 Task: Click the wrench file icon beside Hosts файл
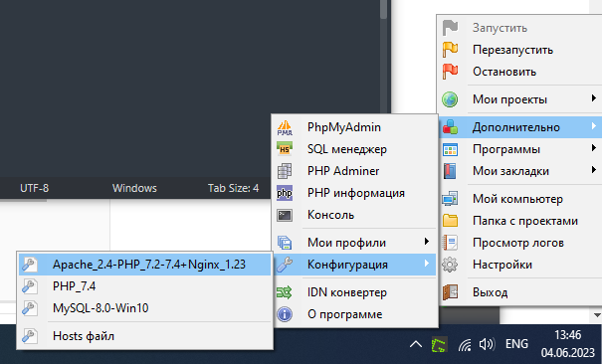click(x=30, y=335)
